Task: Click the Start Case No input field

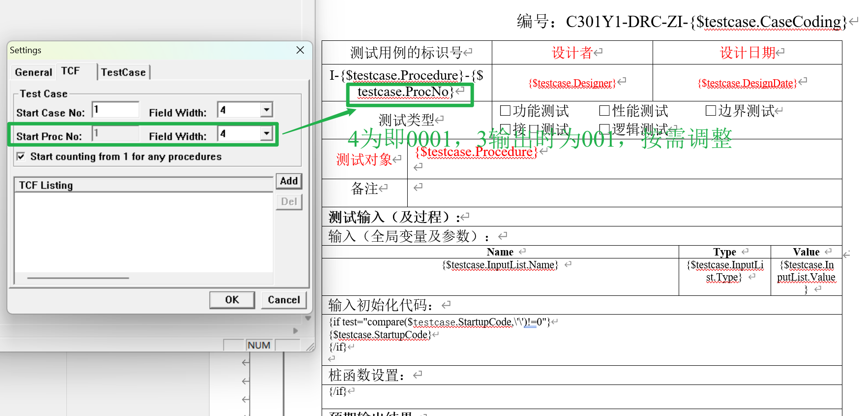Action: tap(116, 109)
